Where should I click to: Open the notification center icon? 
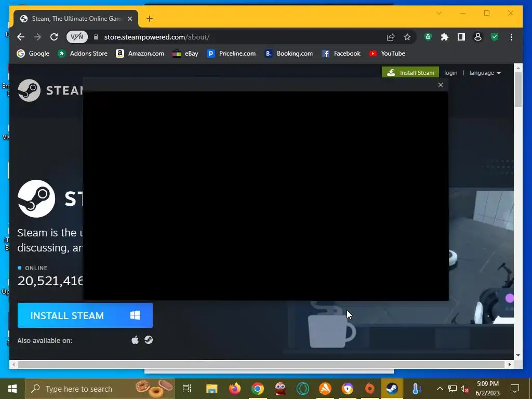(515, 389)
